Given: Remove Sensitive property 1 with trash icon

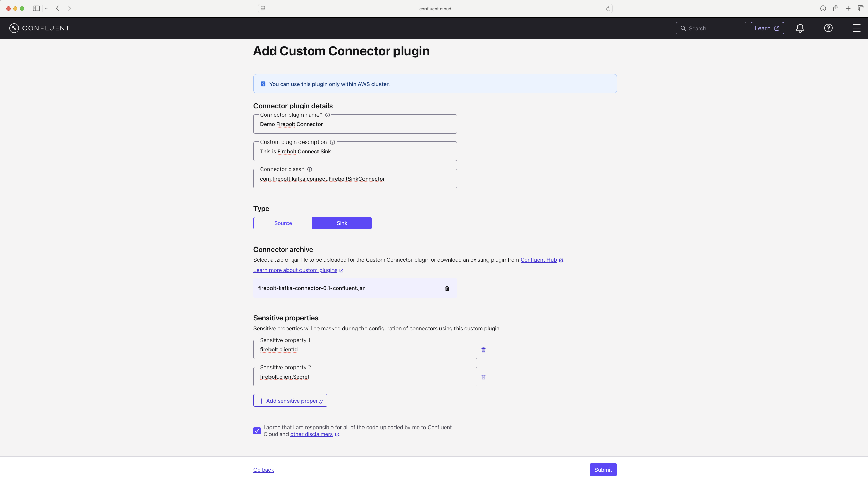Looking at the screenshot, I should [x=483, y=350].
